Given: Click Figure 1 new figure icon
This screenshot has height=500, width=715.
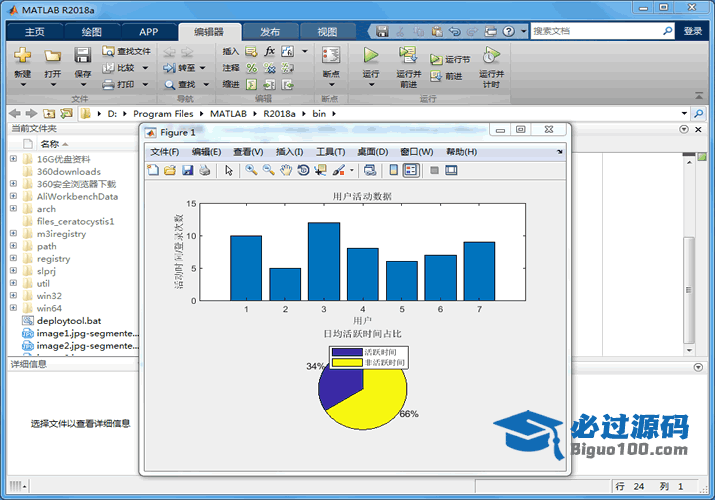Looking at the screenshot, I should point(153,170).
